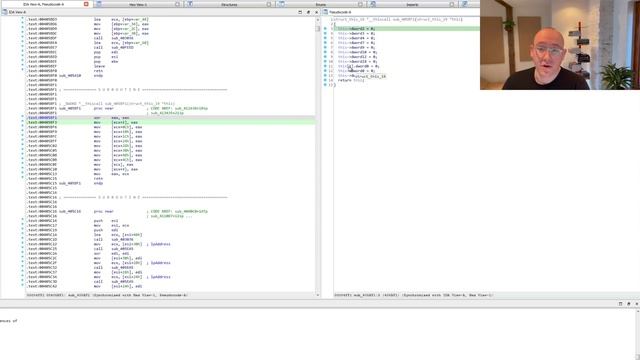Open the Enums tab
The width and height of the screenshot is (640, 360).
pos(320,4)
